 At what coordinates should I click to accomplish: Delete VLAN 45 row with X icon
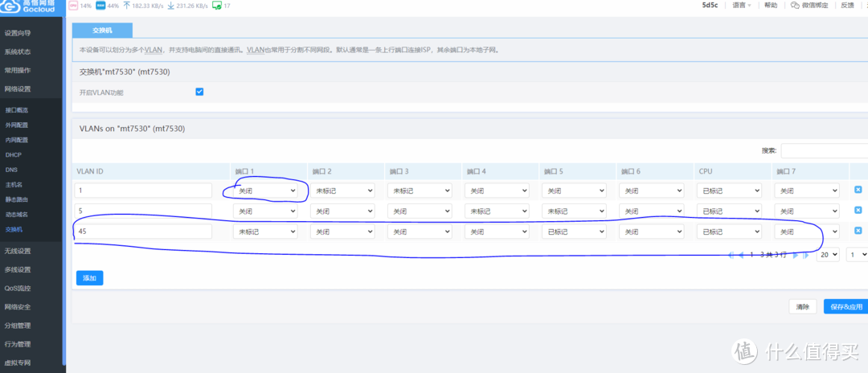[858, 231]
